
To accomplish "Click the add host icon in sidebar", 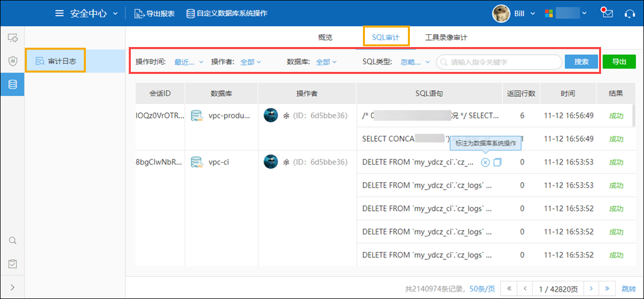I will coord(12,38).
